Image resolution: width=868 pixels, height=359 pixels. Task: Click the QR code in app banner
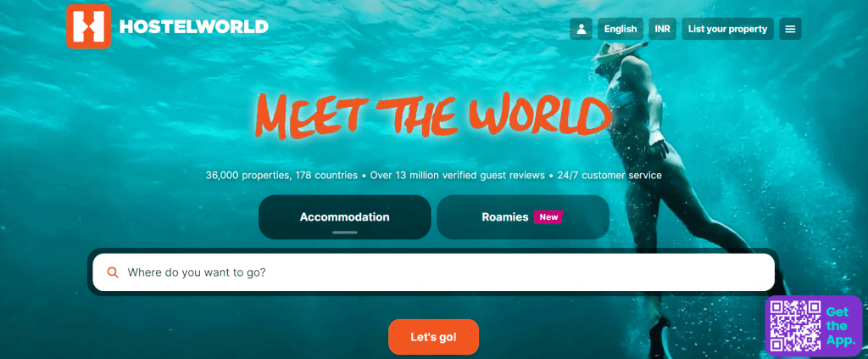796,326
